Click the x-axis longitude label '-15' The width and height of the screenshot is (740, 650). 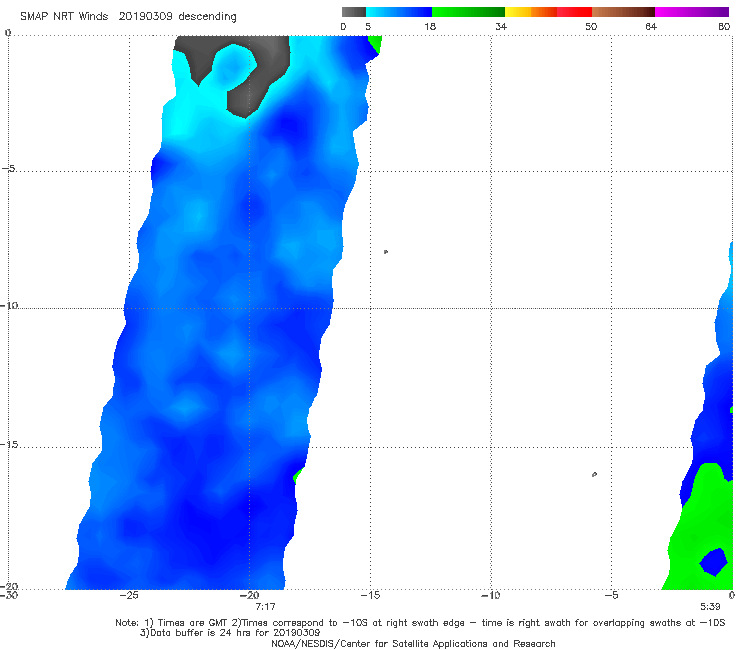click(x=370, y=595)
